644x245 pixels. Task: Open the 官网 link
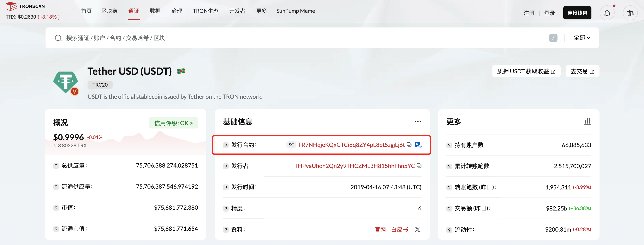click(x=380, y=230)
